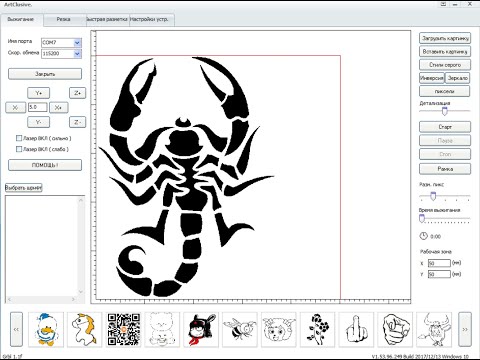Click the Пауза button

click(x=445, y=140)
